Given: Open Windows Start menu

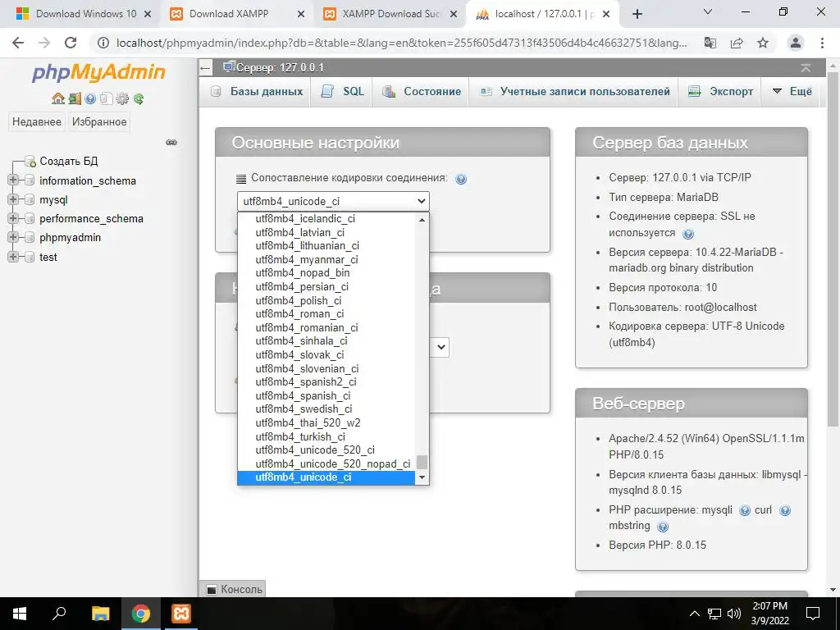Looking at the screenshot, I should tap(20, 614).
